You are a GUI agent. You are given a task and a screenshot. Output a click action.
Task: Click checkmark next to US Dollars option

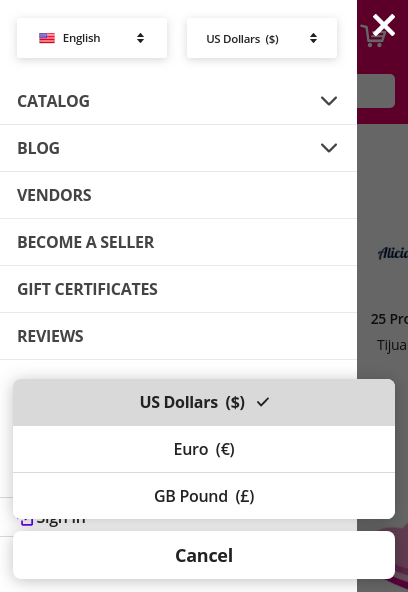263,402
